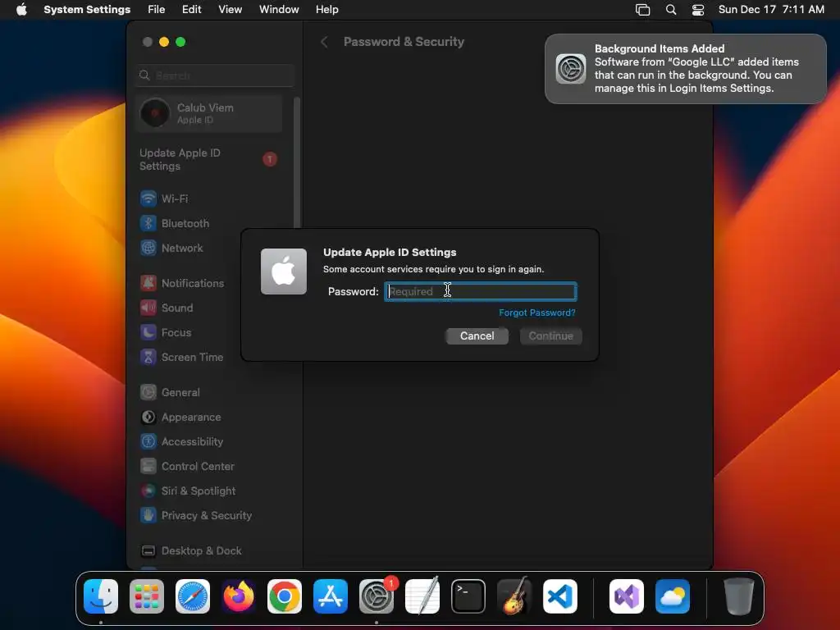Open System Settings icon in the Dock

[x=377, y=596]
